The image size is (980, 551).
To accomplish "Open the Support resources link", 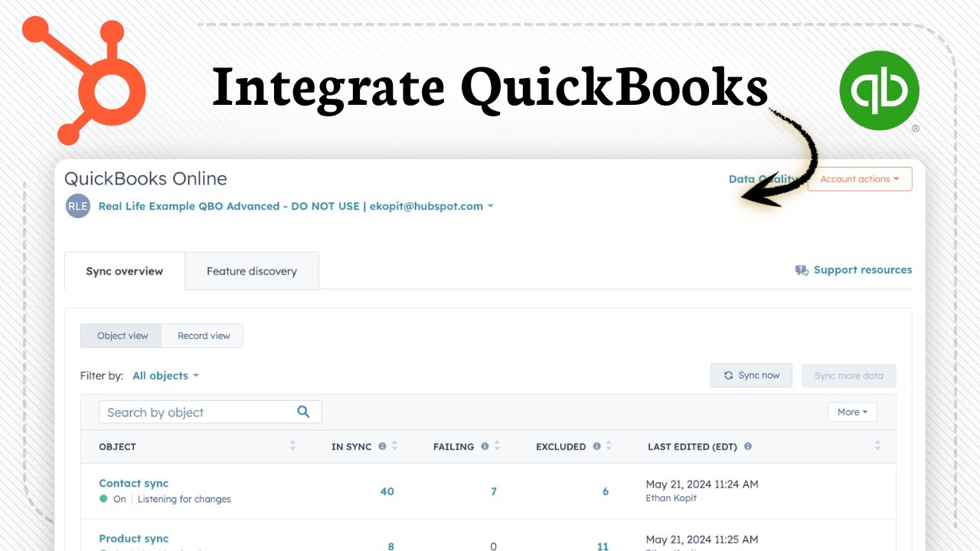I will 863,270.
